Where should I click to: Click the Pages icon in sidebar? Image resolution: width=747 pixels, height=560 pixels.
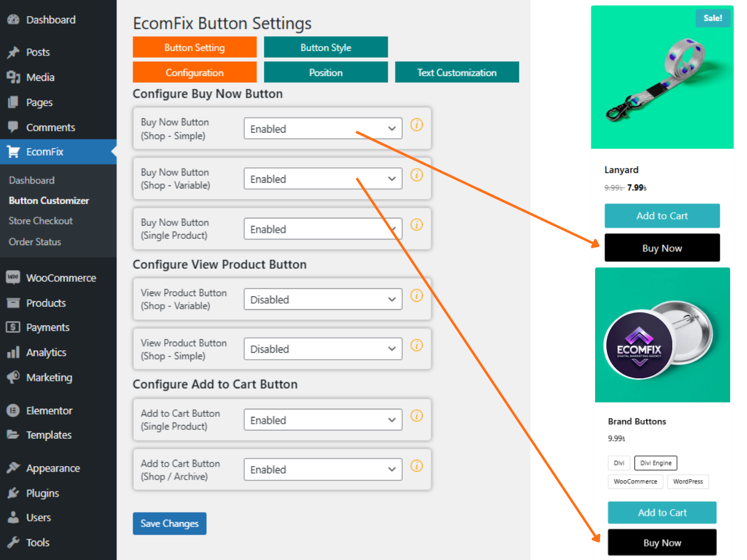pos(12,102)
